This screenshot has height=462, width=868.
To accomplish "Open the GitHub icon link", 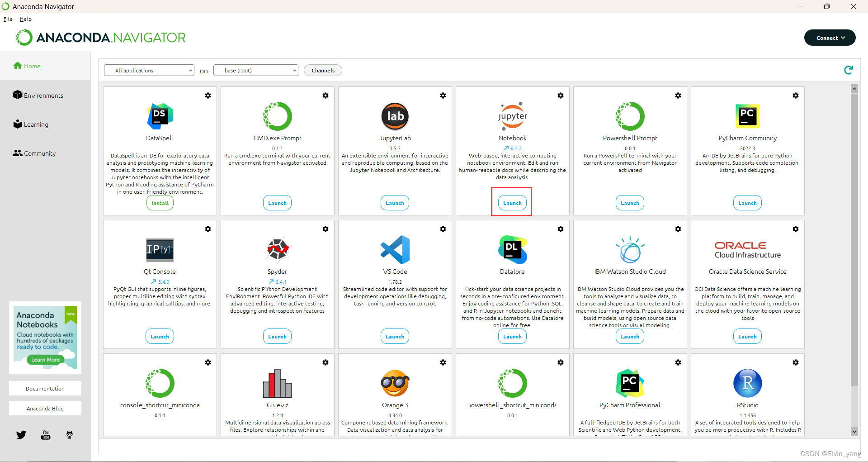I will click(x=70, y=435).
